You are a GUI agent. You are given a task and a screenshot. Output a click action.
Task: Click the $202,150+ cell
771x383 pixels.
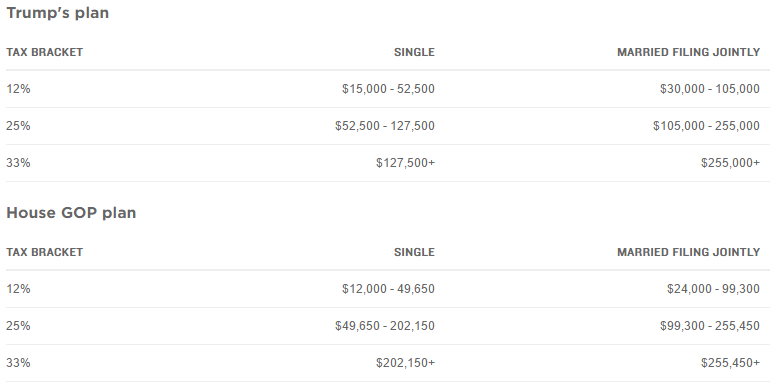coord(406,363)
